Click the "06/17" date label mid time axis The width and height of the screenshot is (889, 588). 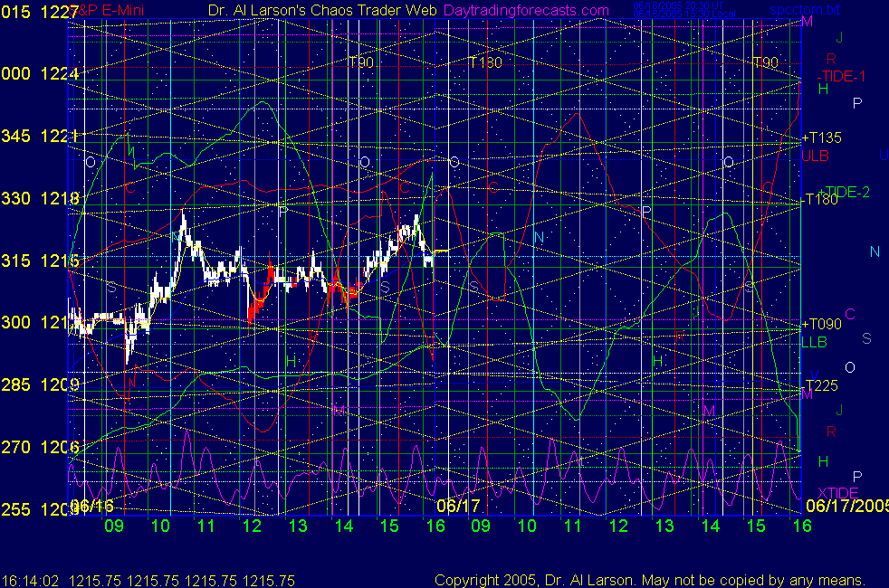[x=459, y=506]
